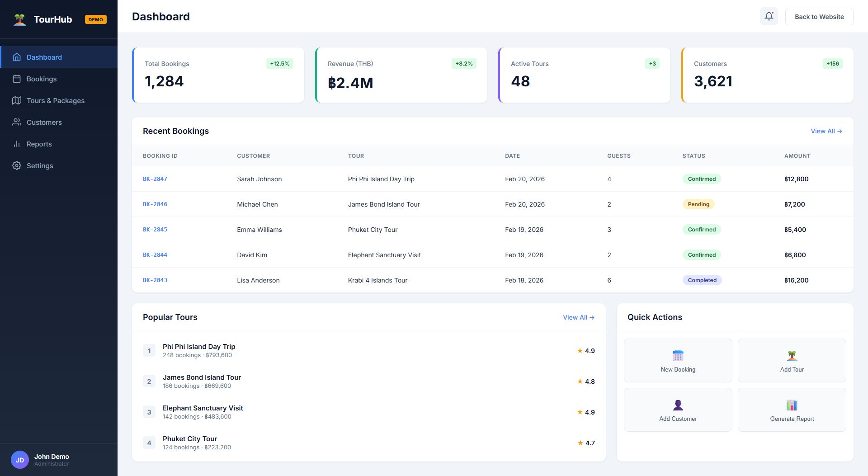The image size is (868, 476).
Task: Click the New Booking quick action
Action: point(678,360)
